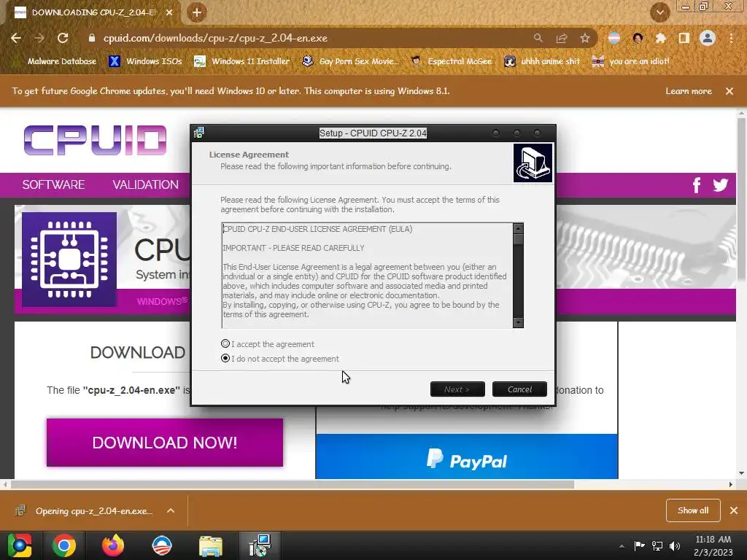
Task: Click the setup installer icon in title bar
Action: (199, 133)
